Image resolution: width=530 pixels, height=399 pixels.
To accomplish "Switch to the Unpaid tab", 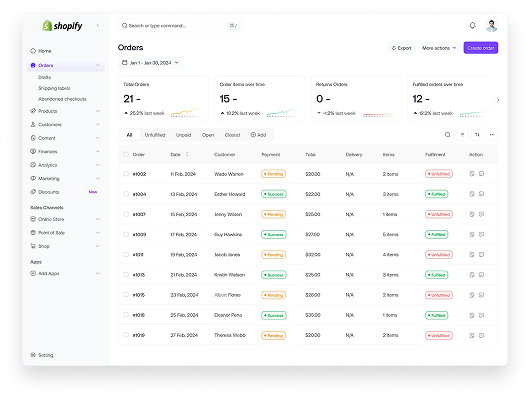I will [183, 135].
